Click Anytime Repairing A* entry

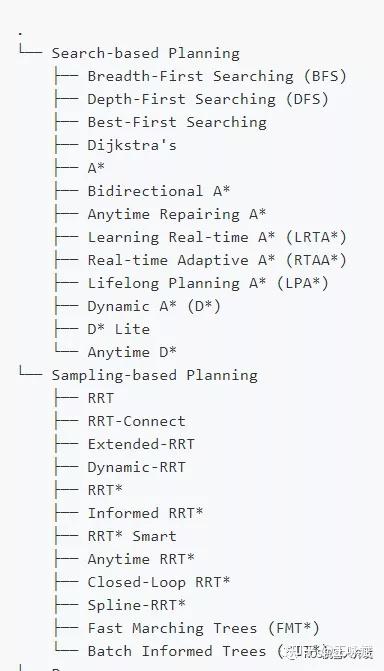click(177, 214)
